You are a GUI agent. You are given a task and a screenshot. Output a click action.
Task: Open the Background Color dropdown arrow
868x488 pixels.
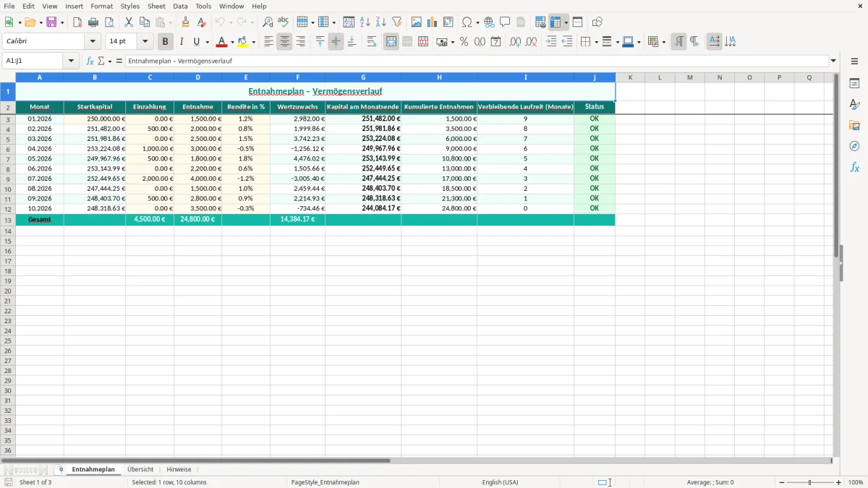pyautogui.click(x=253, y=43)
